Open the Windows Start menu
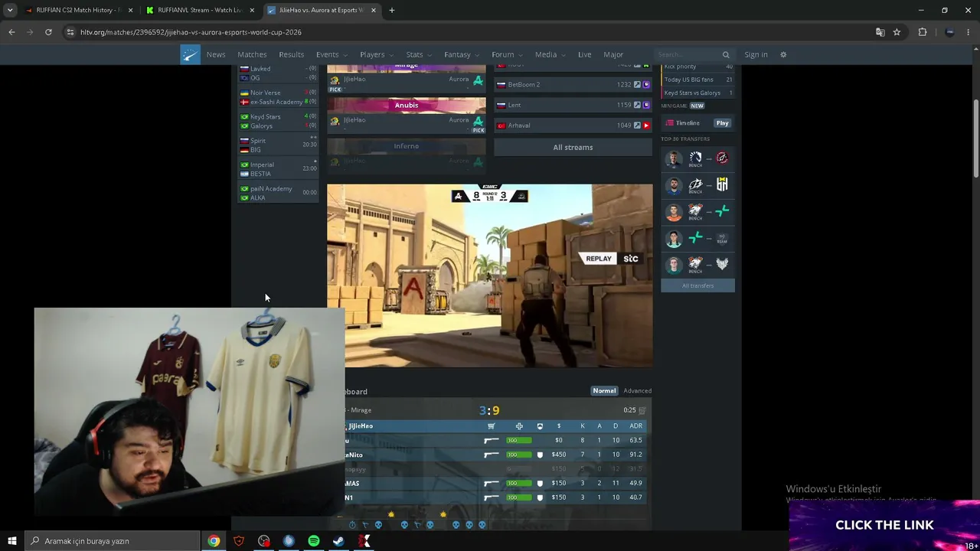 [x=11, y=541]
